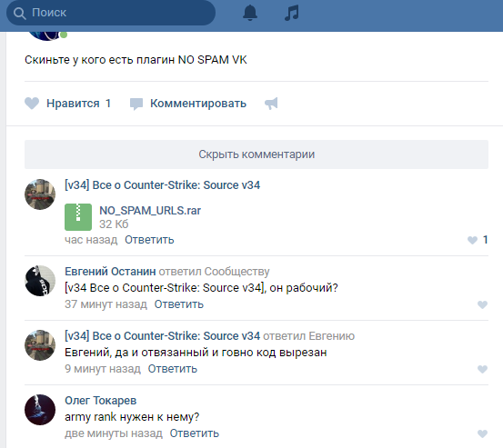Reply to the comment from две минуты назад
This screenshot has width=503, height=448.
(194, 433)
